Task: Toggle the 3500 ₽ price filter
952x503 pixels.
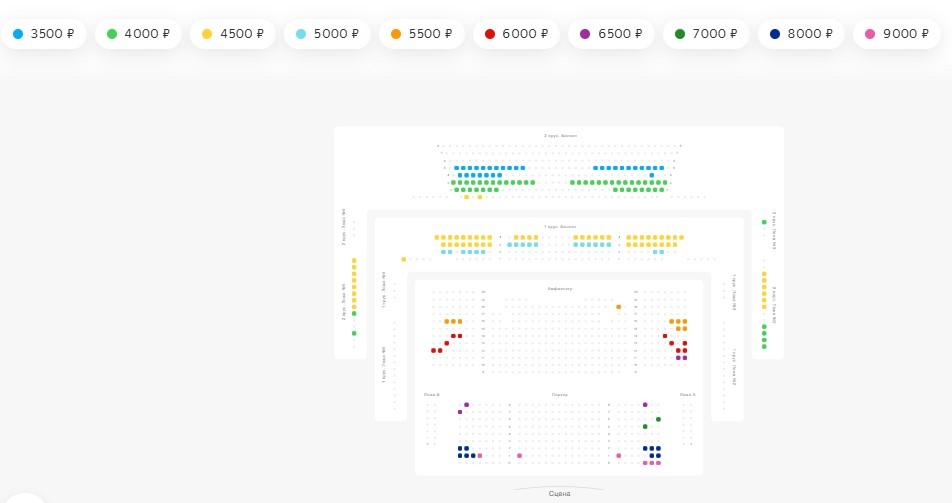Action: point(44,34)
